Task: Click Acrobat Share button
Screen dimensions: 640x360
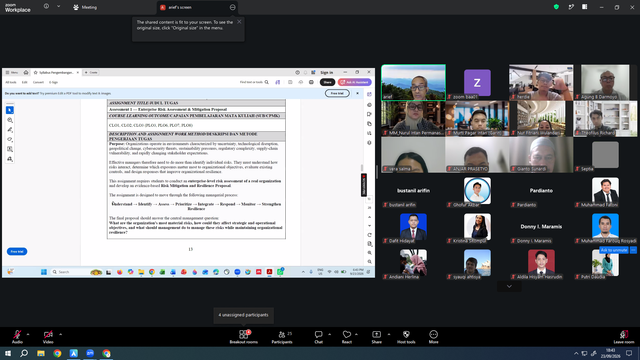Action: 327,82
